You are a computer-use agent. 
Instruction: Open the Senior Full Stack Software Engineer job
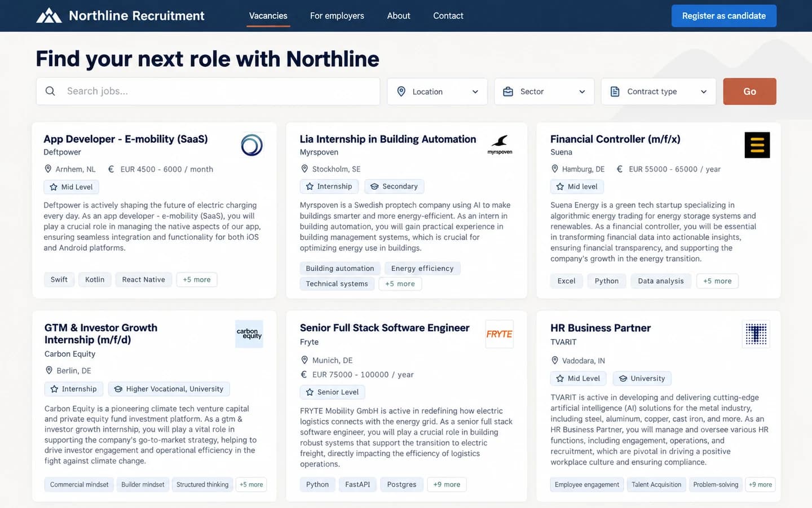coord(385,328)
